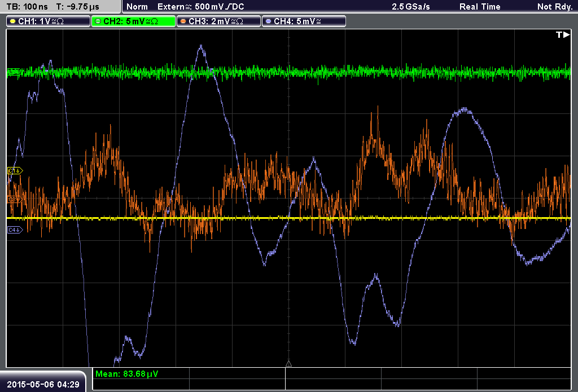Click the Not Rdy. status indicator
This screenshot has width=578, height=392.
(555, 7)
